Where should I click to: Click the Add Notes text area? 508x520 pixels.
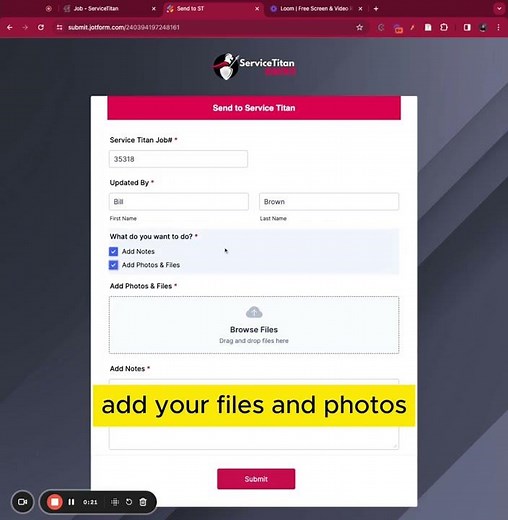coord(254,414)
